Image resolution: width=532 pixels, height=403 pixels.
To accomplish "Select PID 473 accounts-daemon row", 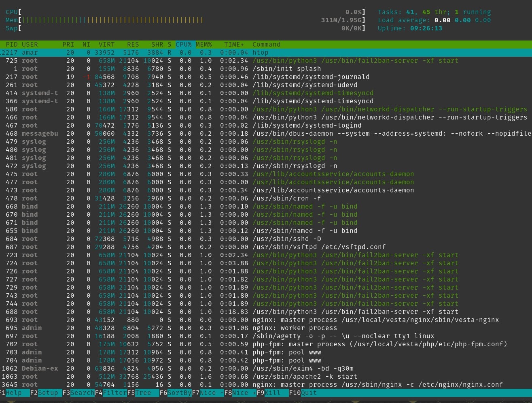I will tap(266, 190).
